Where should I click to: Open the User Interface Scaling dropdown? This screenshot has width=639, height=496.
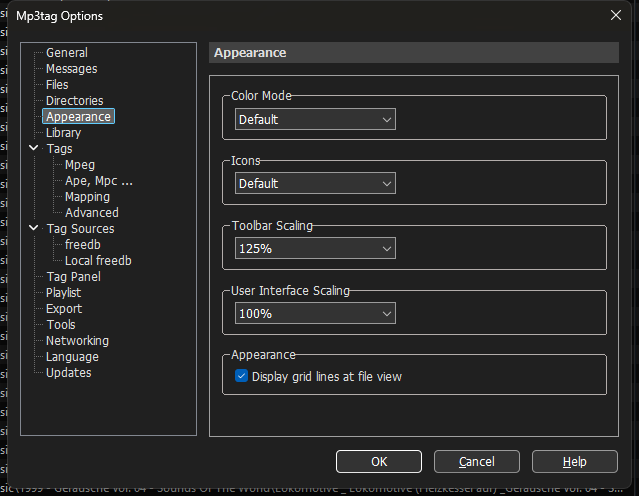coord(315,313)
